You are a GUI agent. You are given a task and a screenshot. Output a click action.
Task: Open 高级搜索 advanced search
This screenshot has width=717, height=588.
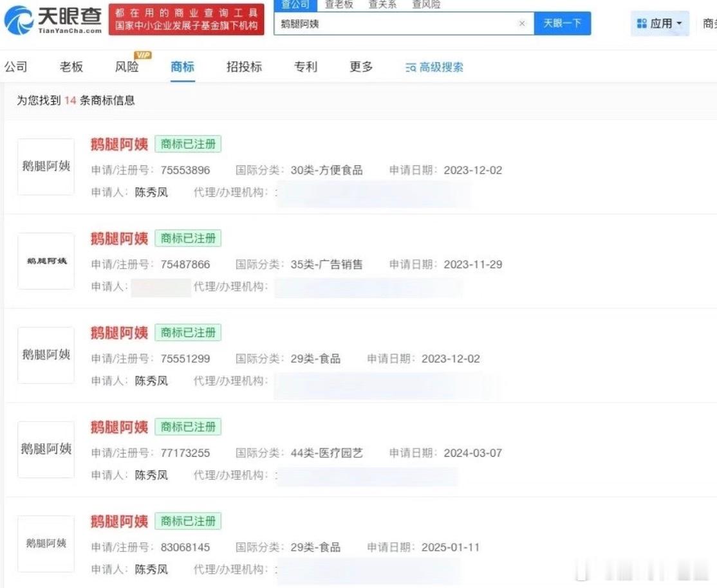point(434,67)
